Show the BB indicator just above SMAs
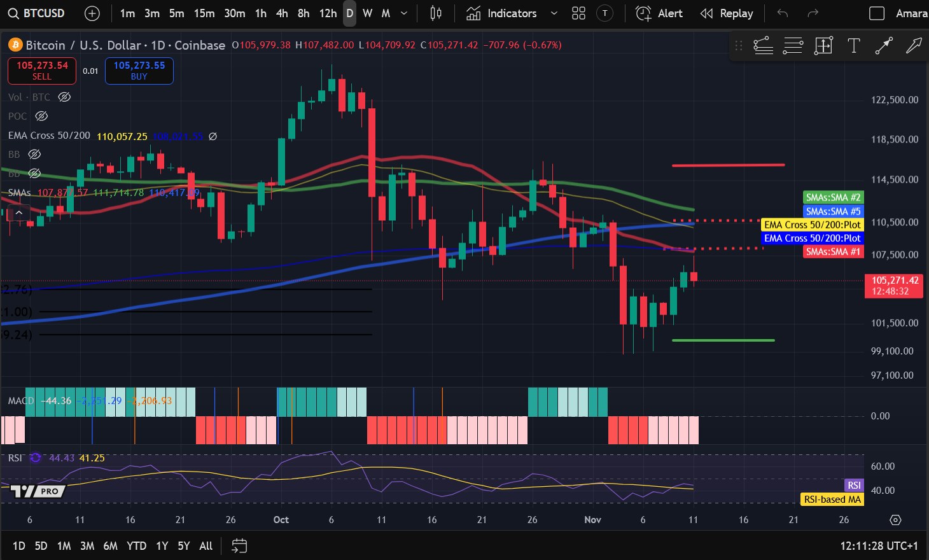 point(34,173)
